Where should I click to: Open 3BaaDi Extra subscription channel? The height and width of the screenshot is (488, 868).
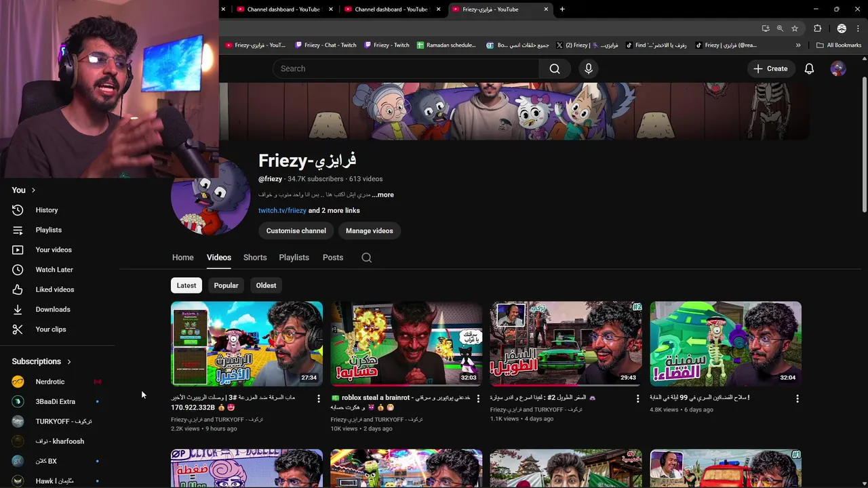pyautogui.click(x=57, y=401)
